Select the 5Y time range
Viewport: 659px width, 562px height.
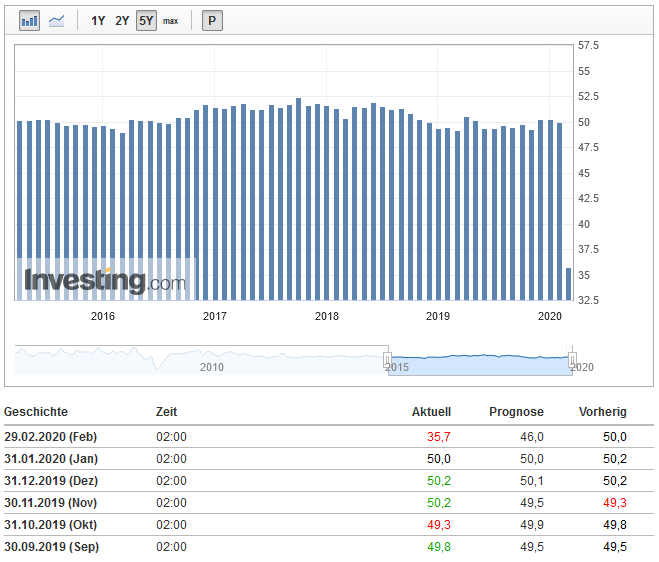pyautogui.click(x=146, y=21)
